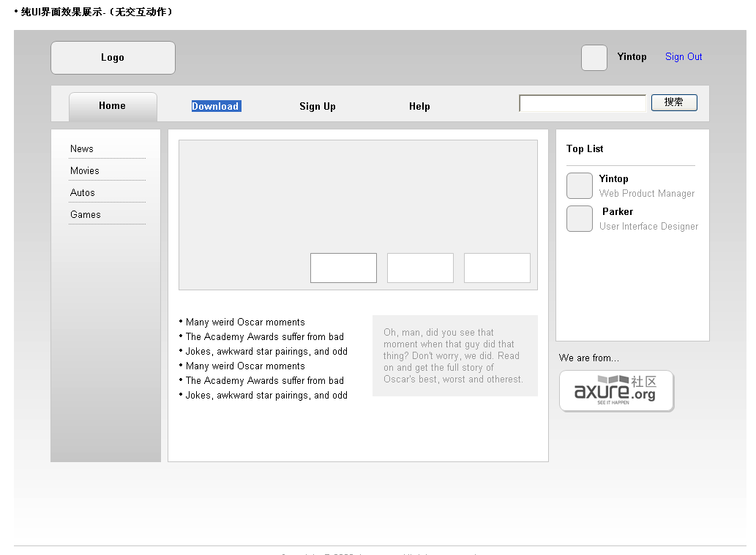Open the axure.org community logo
756x555 pixels.
pyautogui.click(x=616, y=391)
